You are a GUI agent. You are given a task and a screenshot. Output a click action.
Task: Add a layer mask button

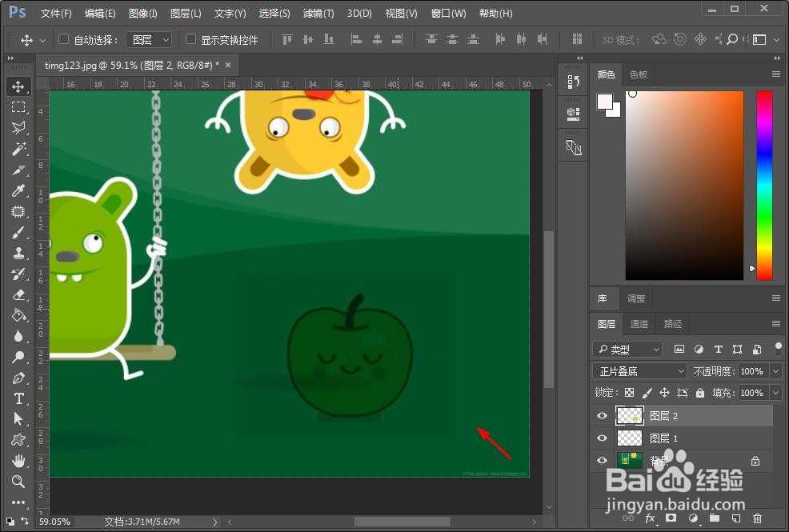point(671,518)
